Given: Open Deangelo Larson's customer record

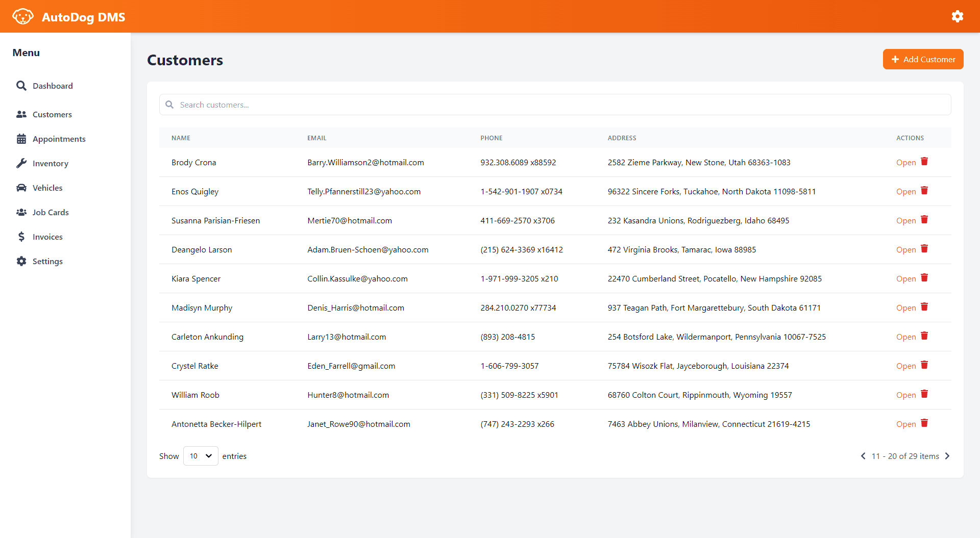Looking at the screenshot, I should pos(905,250).
